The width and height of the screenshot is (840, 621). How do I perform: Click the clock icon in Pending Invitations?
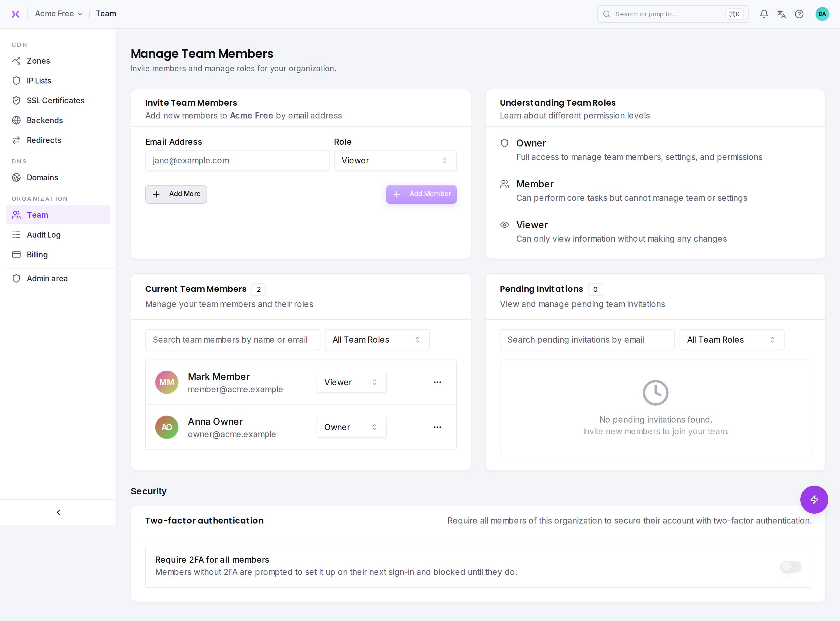click(655, 393)
